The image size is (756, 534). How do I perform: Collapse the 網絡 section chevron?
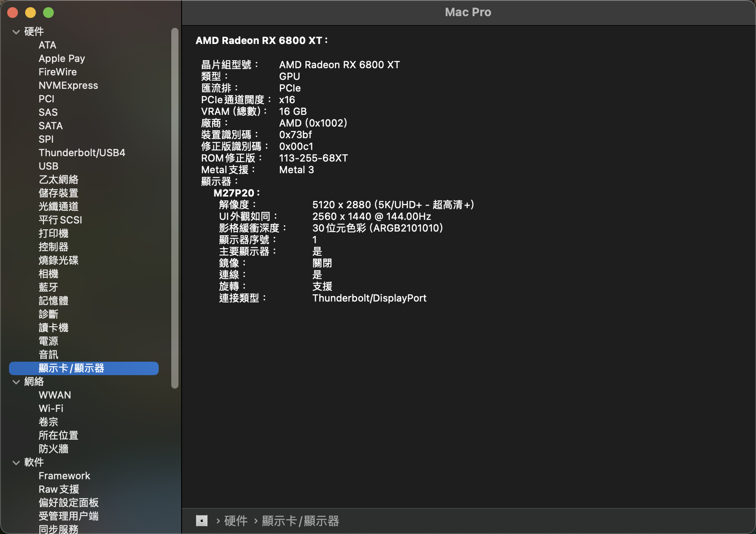tap(16, 382)
